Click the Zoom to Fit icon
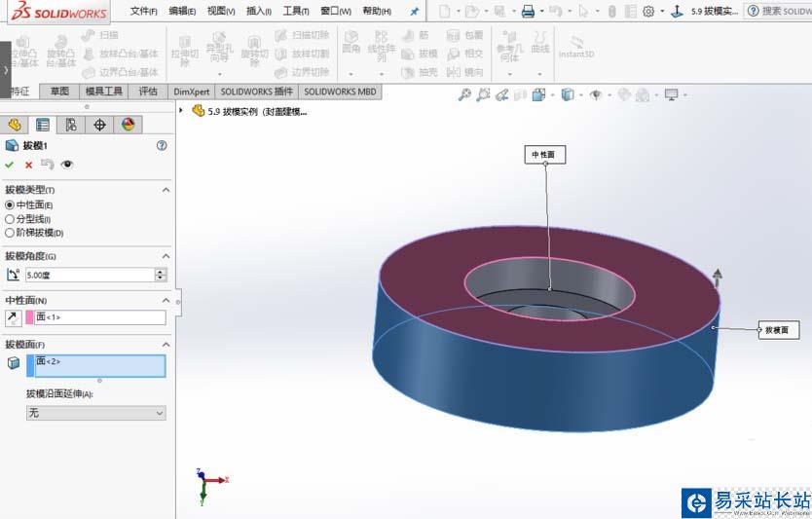The height and width of the screenshot is (519, 812). point(464,94)
